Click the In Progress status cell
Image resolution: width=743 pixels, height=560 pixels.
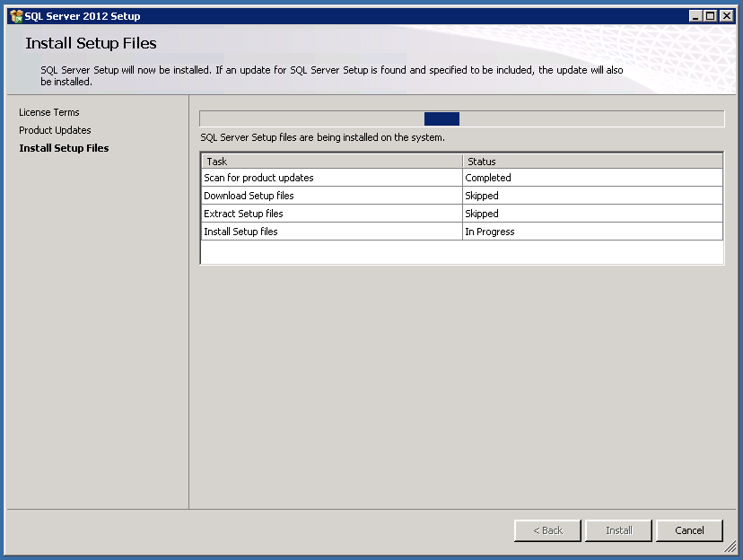coord(593,232)
